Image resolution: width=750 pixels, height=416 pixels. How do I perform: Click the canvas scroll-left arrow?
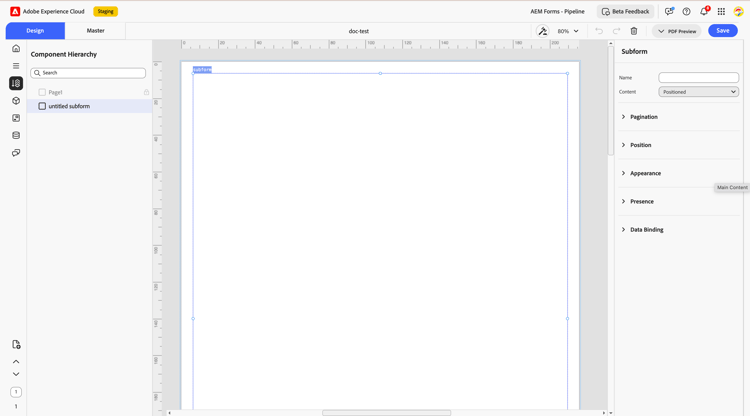tap(169, 413)
